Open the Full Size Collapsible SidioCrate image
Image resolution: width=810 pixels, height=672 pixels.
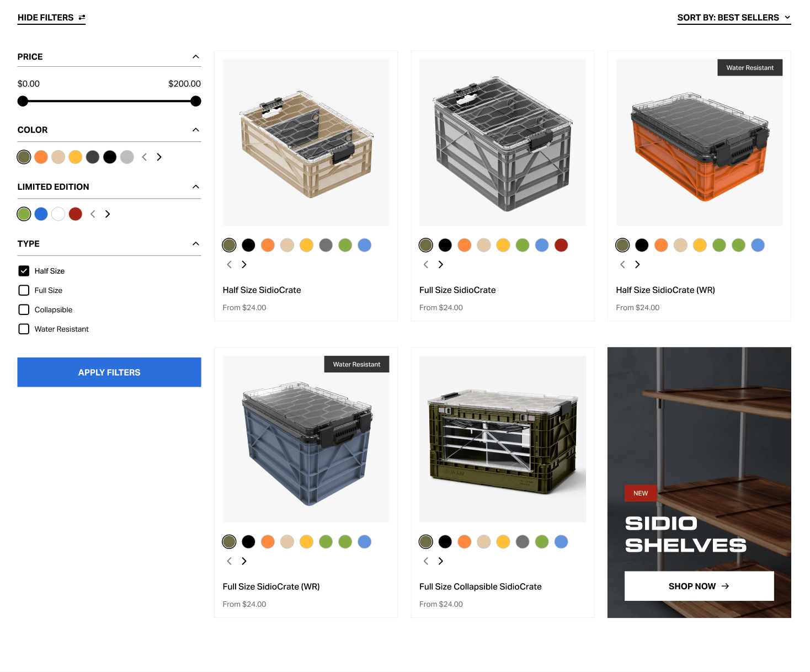[503, 439]
